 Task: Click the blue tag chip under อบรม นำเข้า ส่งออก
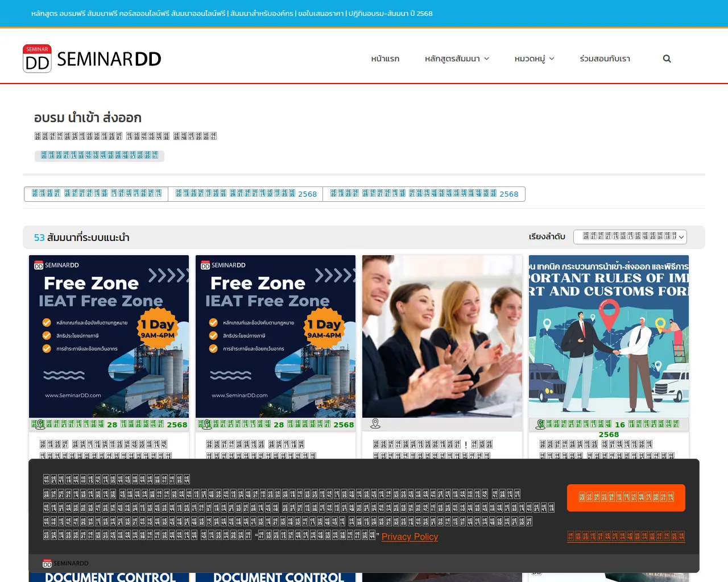pyautogui.click(x=100, y=156)
